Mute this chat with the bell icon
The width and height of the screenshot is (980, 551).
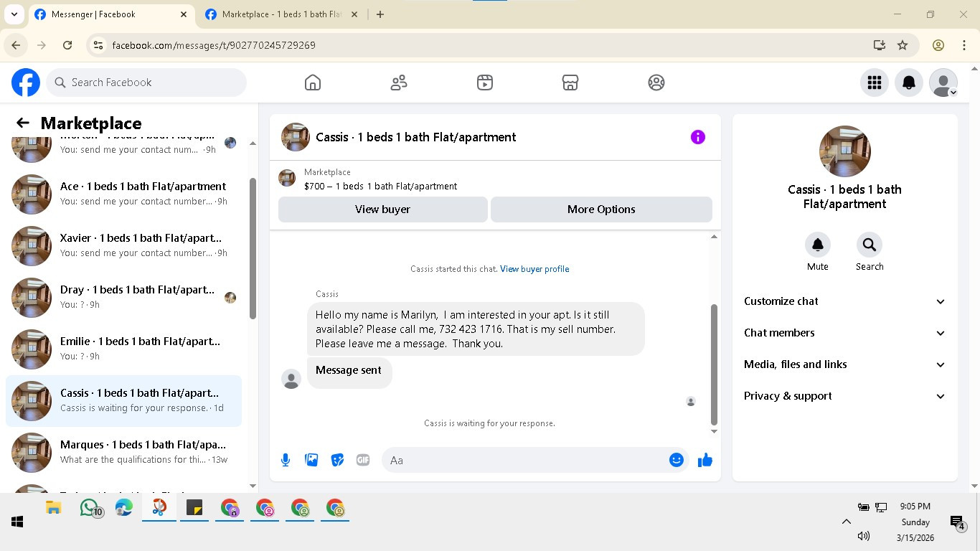[x=818, y=245]
